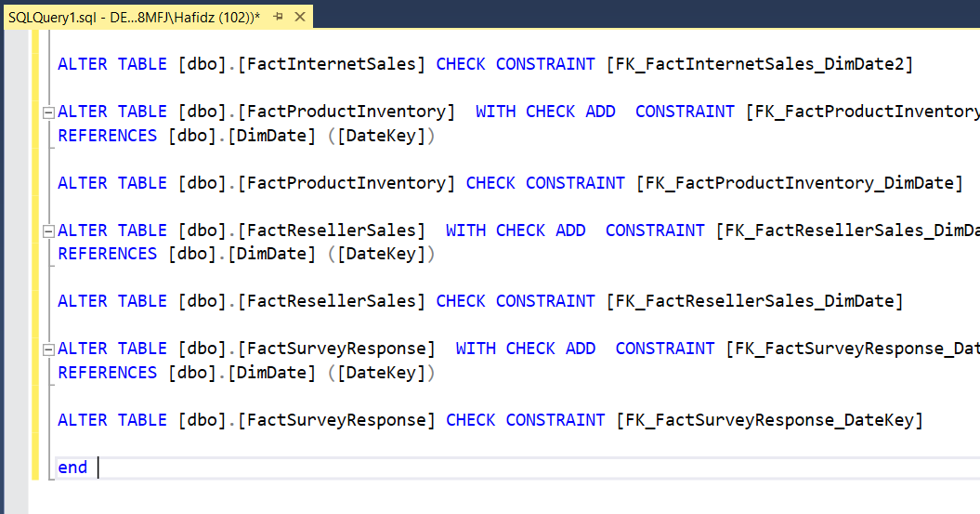Collapse the FactSurveyResponse ADD CONSTRAINT block
The height and width of the screenshot is (514, 980).
47,349
